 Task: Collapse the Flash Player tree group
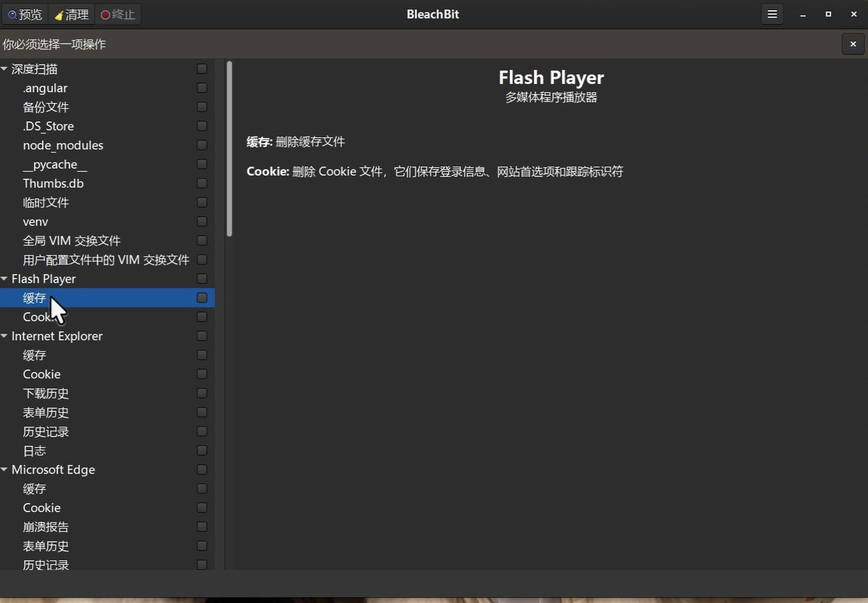point(4,279)
